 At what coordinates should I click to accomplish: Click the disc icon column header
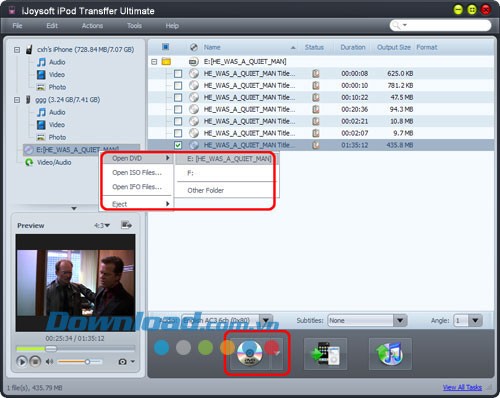coord(194,47)
